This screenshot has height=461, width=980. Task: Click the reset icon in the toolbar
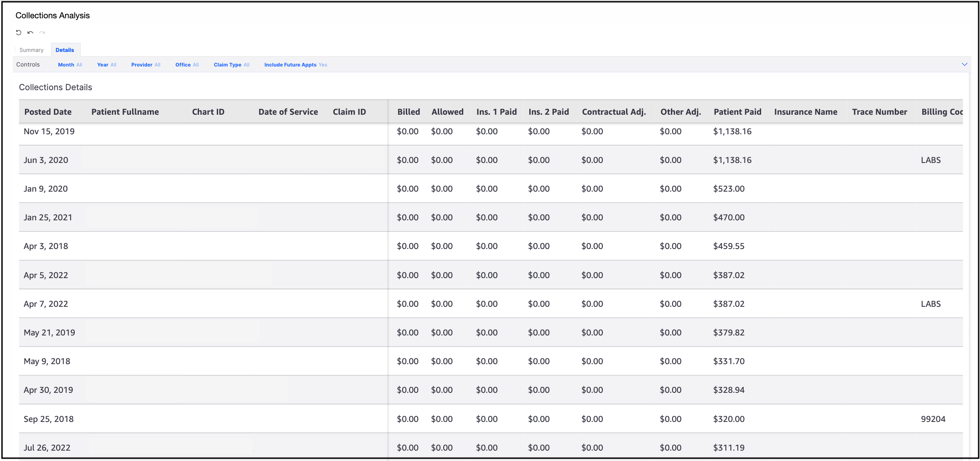pyautogui.click(x=19, y=32)
